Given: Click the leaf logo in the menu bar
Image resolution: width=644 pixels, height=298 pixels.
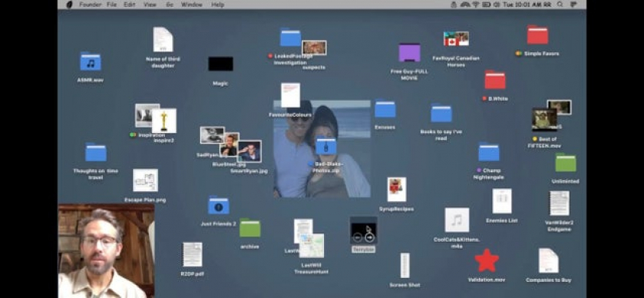Looking at the screenshot, I should click(x=69, y=5).
